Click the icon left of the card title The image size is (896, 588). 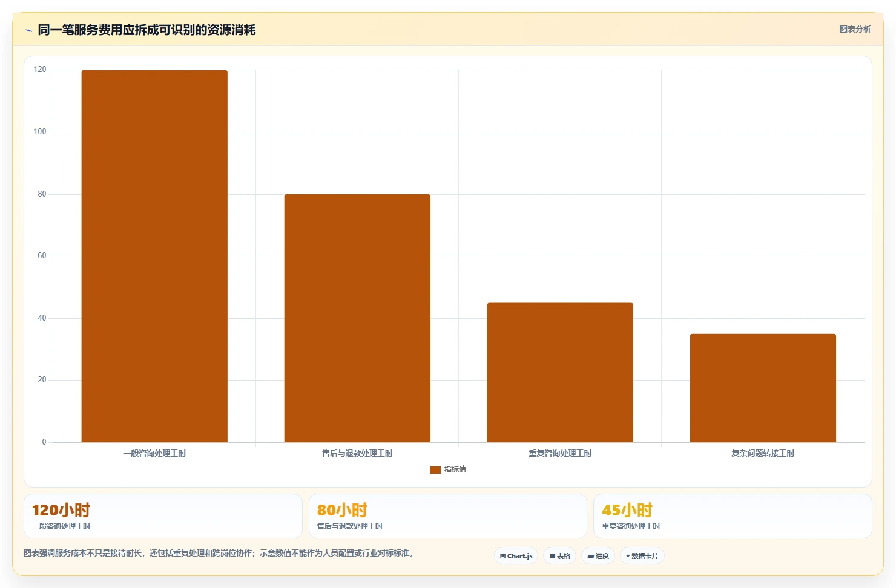coord(28,30)
